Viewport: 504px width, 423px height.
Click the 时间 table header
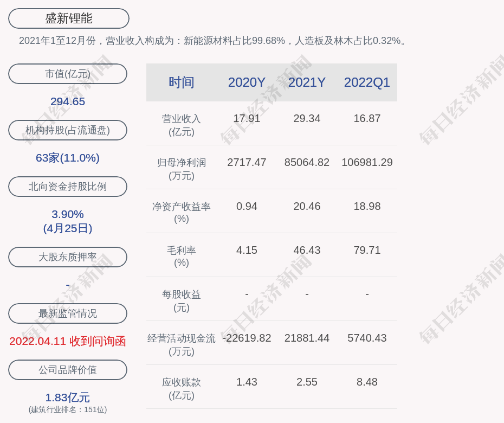click(x=182, y=82)
